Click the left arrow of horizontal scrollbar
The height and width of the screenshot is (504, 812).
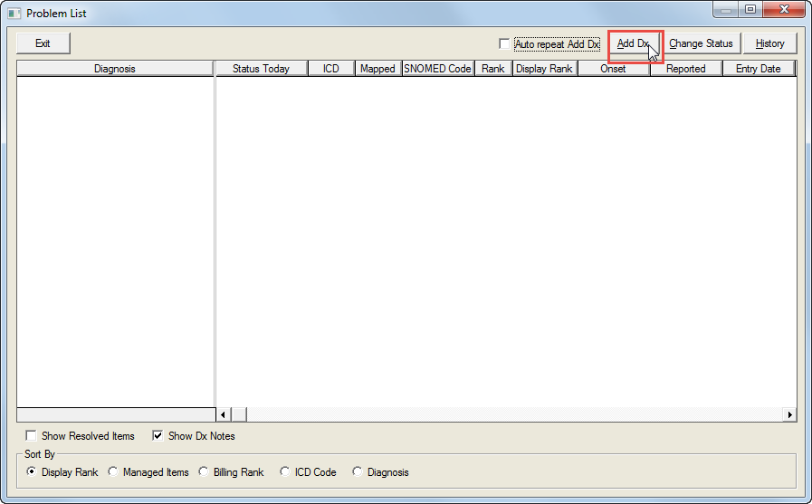[x=224, y=414]
